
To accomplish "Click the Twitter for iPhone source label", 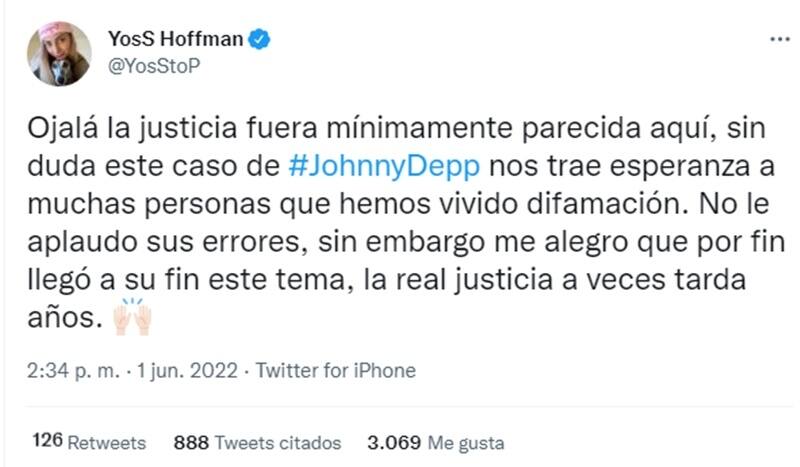I will click(336, 370).
